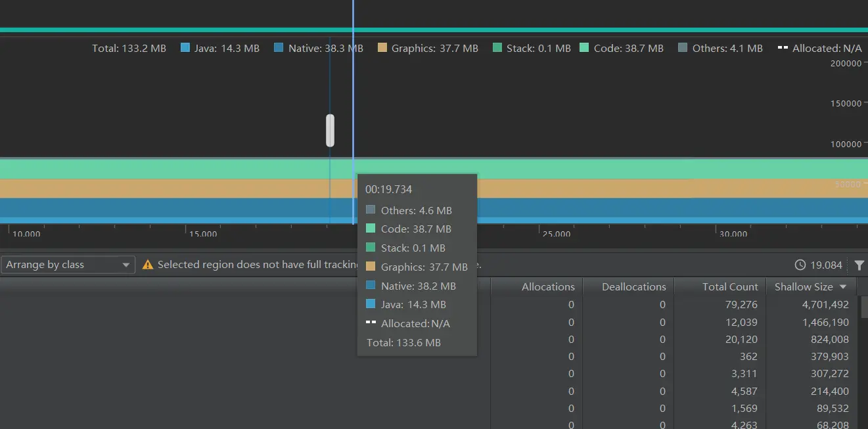
Task: Click the Stack legend swatch
Action: click(497, 48)
